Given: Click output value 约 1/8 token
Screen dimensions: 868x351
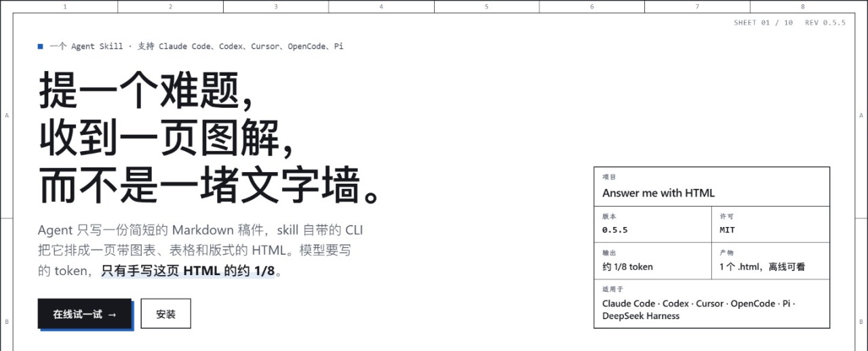Looking at the screenshot, I should [x=627, y=267].
